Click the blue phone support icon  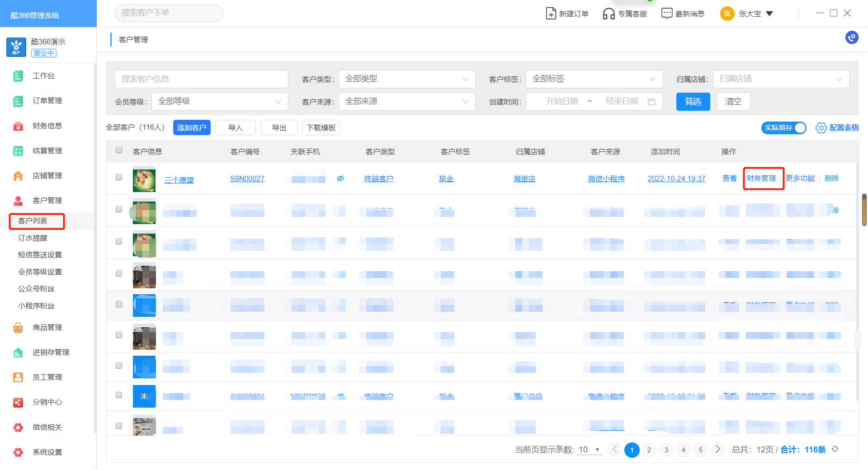[852, 38]
